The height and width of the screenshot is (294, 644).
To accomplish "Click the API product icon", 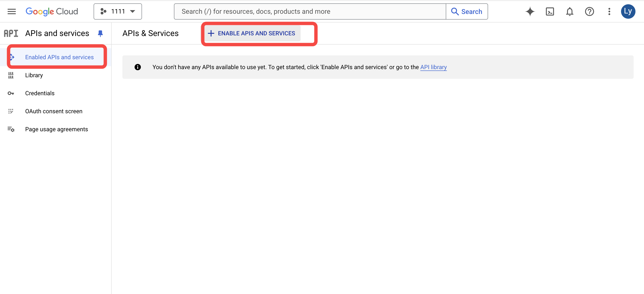I will (11, 33).
